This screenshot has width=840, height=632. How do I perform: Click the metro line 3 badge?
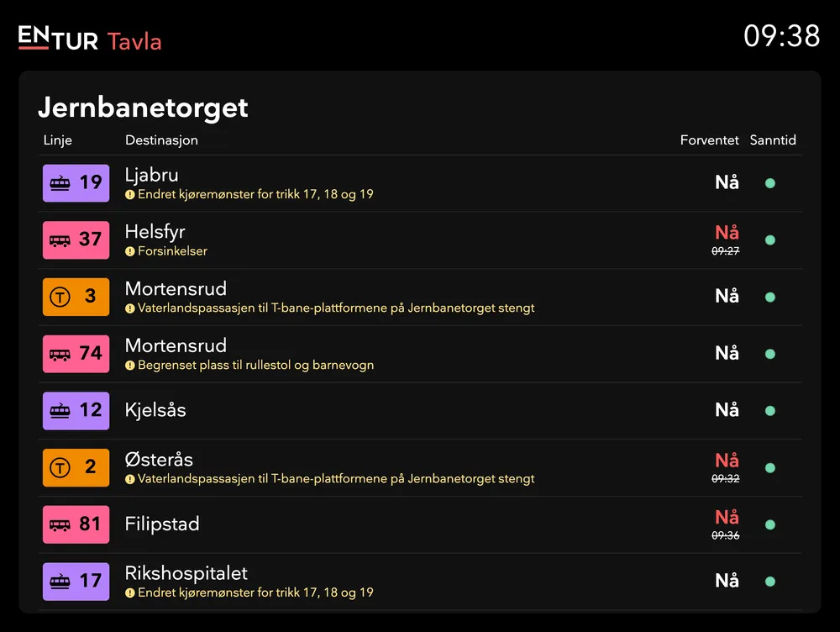coord(76,297)
